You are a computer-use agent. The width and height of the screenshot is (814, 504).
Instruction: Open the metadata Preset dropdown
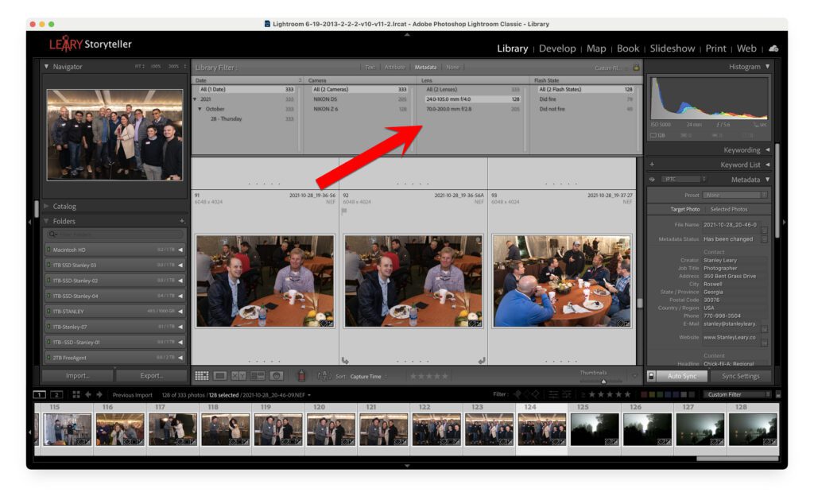(735, 196)
